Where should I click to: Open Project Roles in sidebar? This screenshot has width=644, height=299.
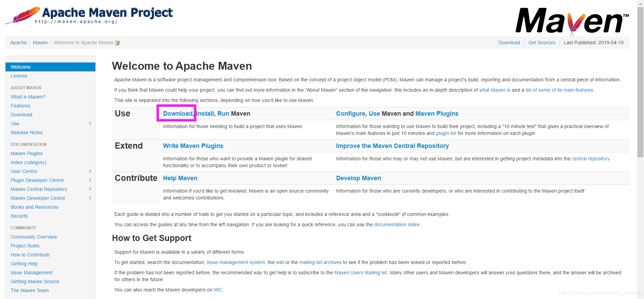[25, 246]
